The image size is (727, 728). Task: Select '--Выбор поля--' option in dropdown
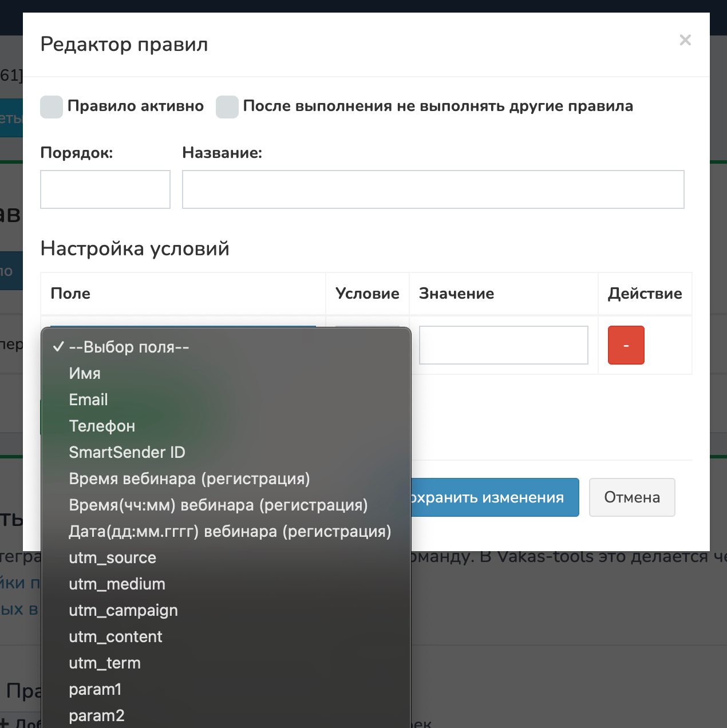point(129,347)
